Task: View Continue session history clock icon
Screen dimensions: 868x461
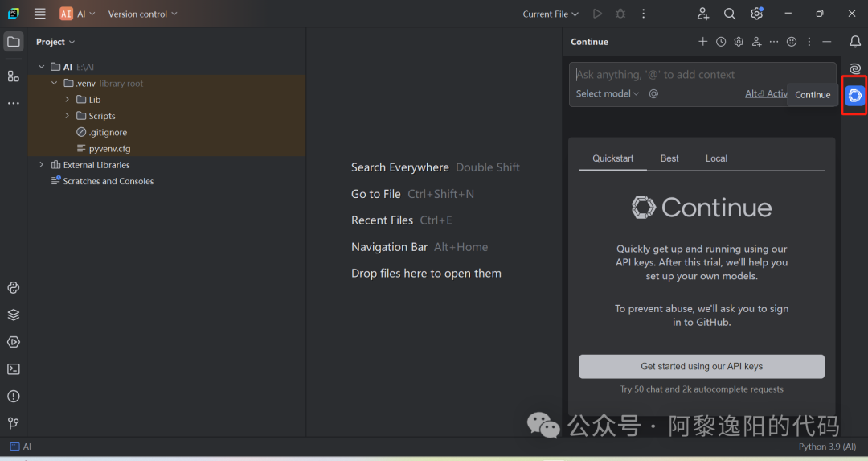Action: 721,42
